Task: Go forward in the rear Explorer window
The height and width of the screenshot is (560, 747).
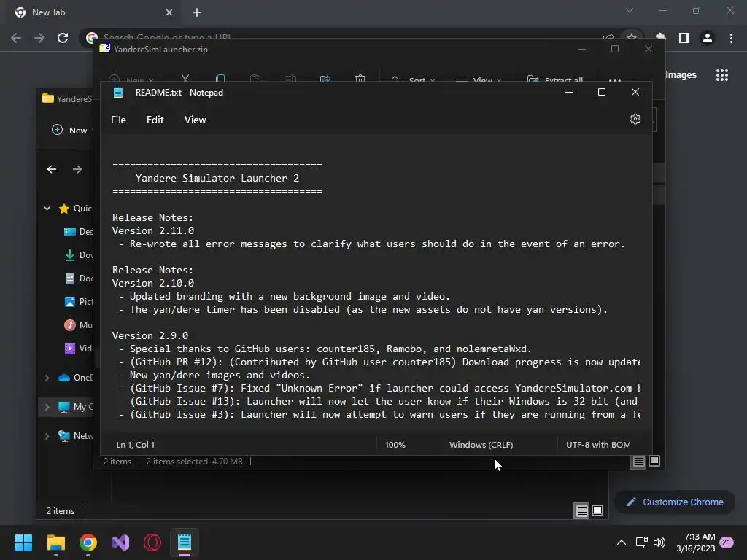Action: (77, 169)
